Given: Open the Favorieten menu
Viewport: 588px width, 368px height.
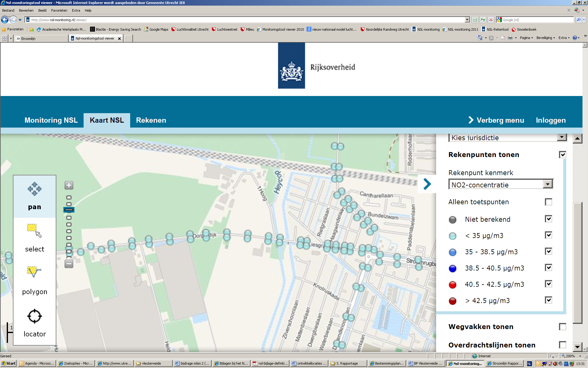Looking at the screenshot, I should (59, 10).
